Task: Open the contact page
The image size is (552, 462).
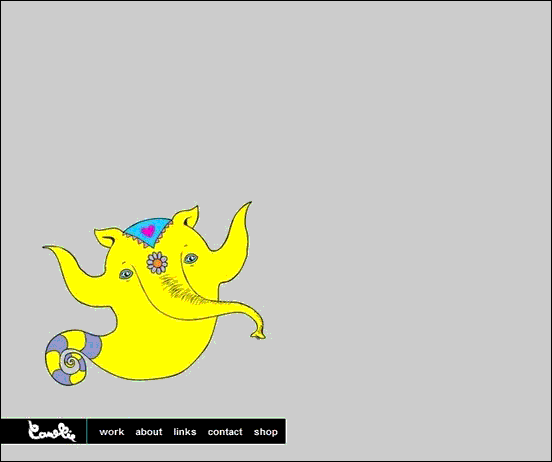Action: click(x=225, y=432)
